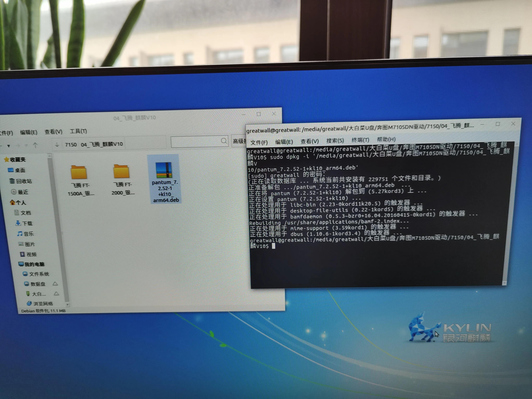
Task: Maximize the terminal window
Action: 498,124
